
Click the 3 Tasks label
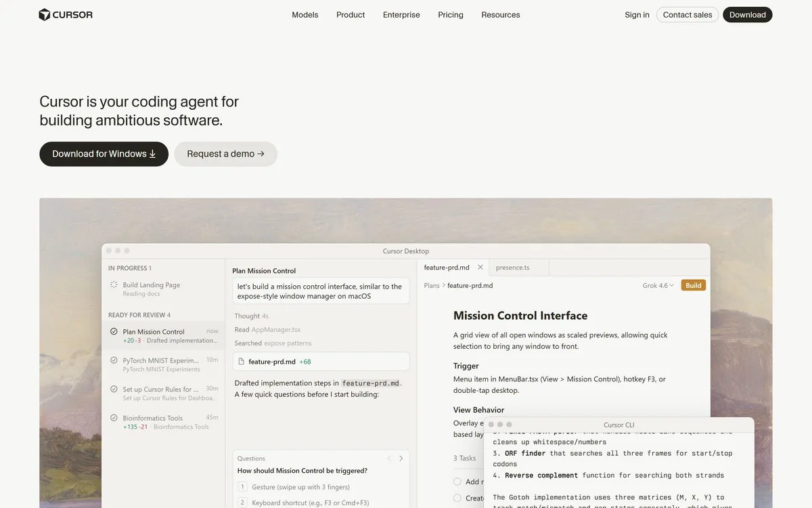click(465, 459)
